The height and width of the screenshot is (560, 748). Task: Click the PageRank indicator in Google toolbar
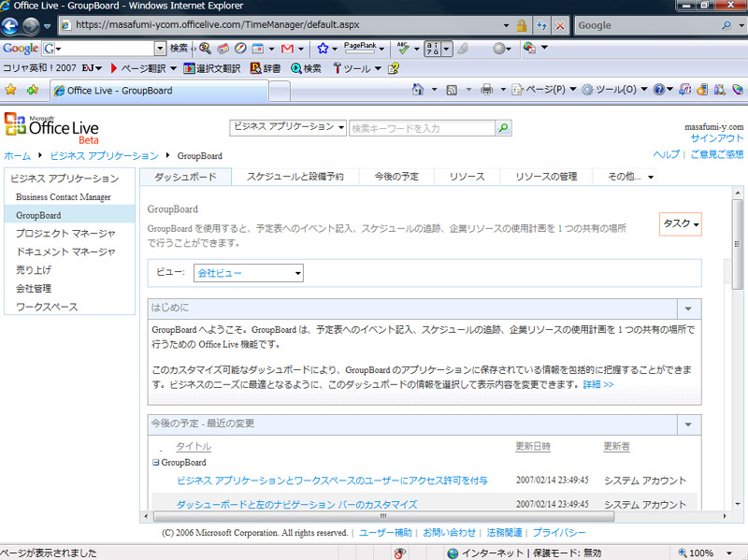point(361,48)
